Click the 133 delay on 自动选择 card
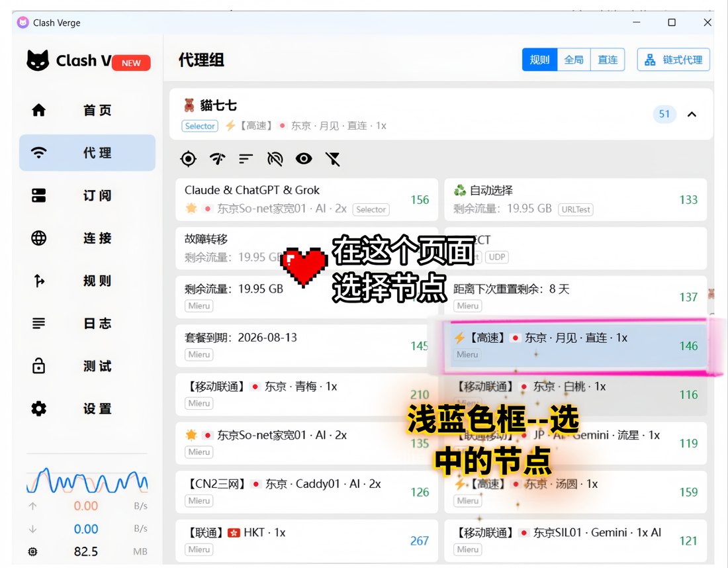 point(688,200)
